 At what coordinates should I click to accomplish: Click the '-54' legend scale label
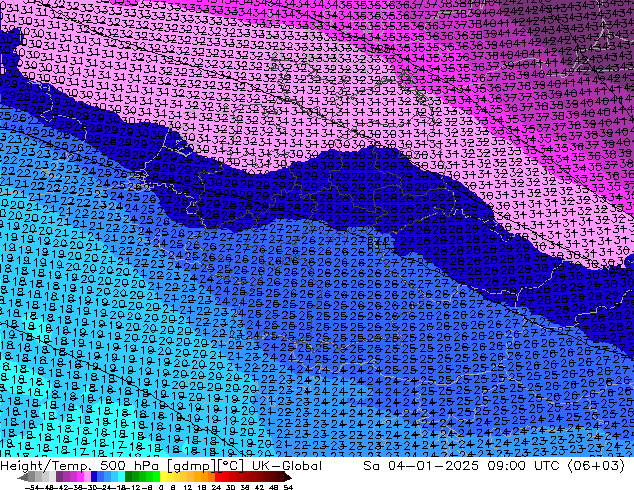[32, 488]
